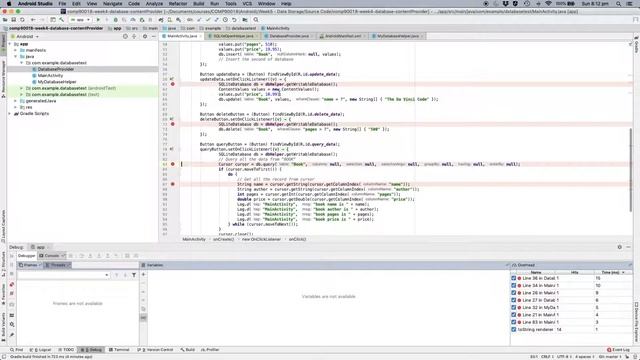
Task: Expand com.example.databasetest (androidTest) package
Action: tap(22, 88)
